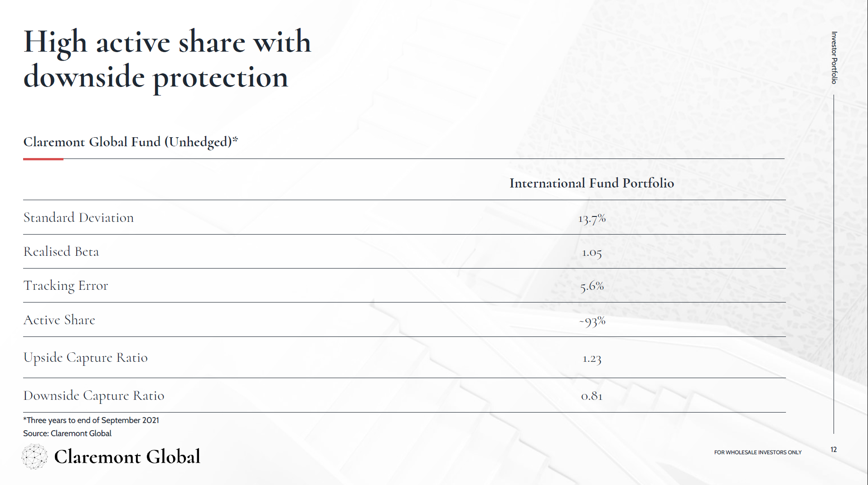Click the "International Fund Portfolio" column header
This screenshot has width=868, height=485.
(x=592, y=183)
